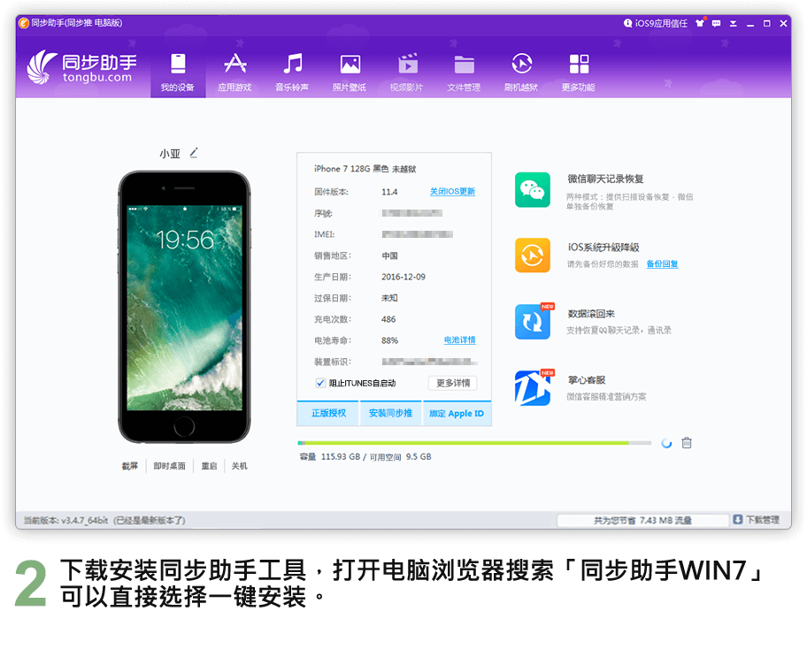This screenshot has width=807, height=672.
Task: Click 关闭iOS更新 link
Action: tap(452, 192)
